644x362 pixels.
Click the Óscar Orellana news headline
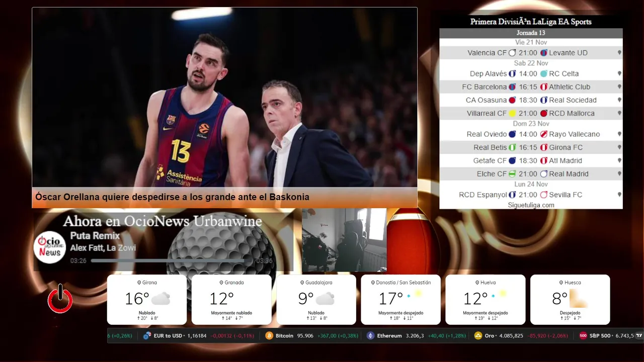tap(172, 197)
